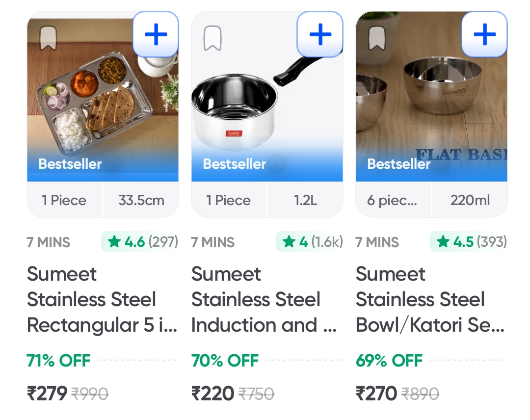Click the 4.6 star rating badge
Viewport: 530px width, 420px height.
(140, 242)
